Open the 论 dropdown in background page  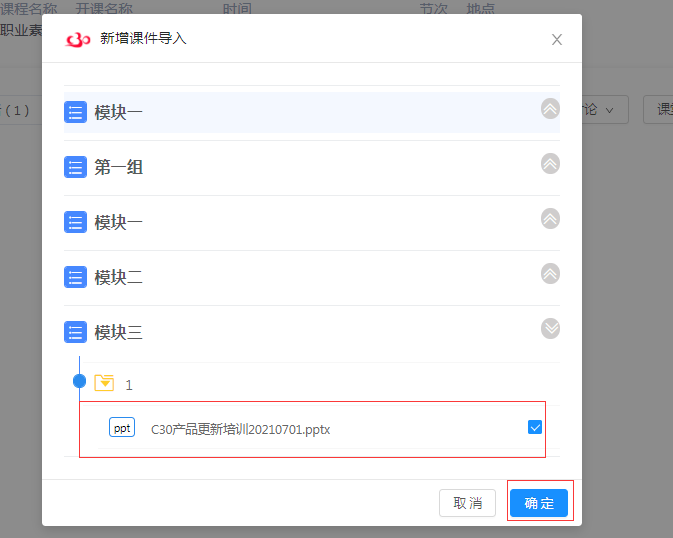click(x=604, y=110)
